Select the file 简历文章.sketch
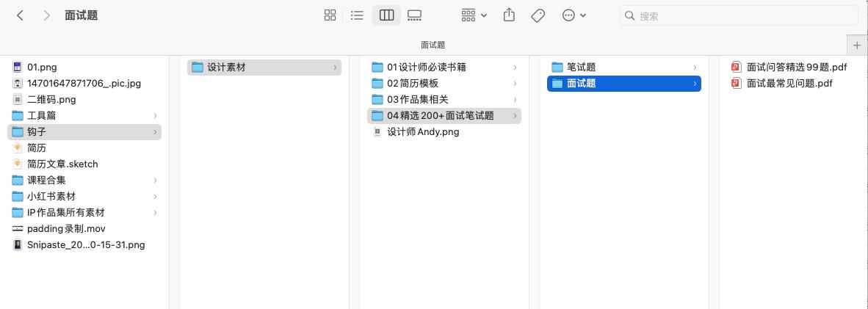The height and width of the screenshot is (309, 868). tap(84, 164)
